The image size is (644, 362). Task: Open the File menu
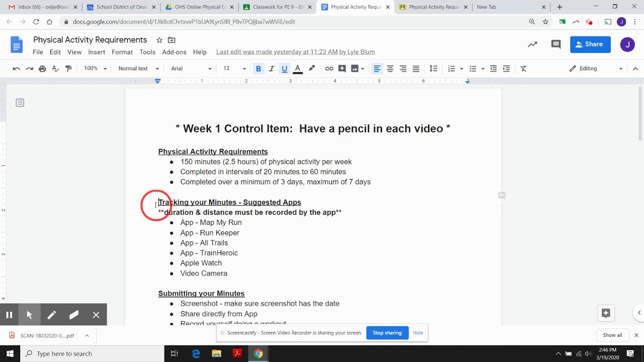(38, 52)
